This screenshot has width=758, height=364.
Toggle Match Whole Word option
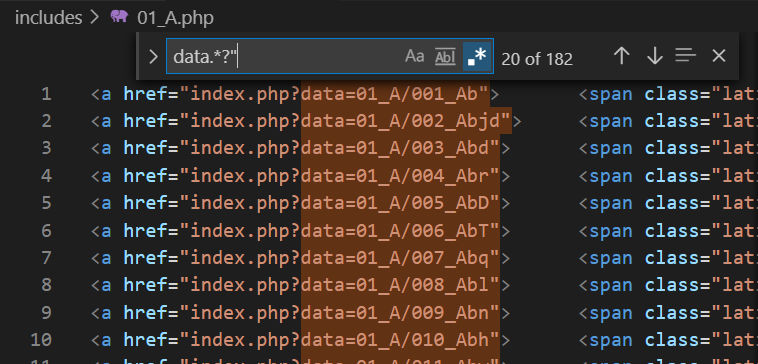tap(445, 57)
